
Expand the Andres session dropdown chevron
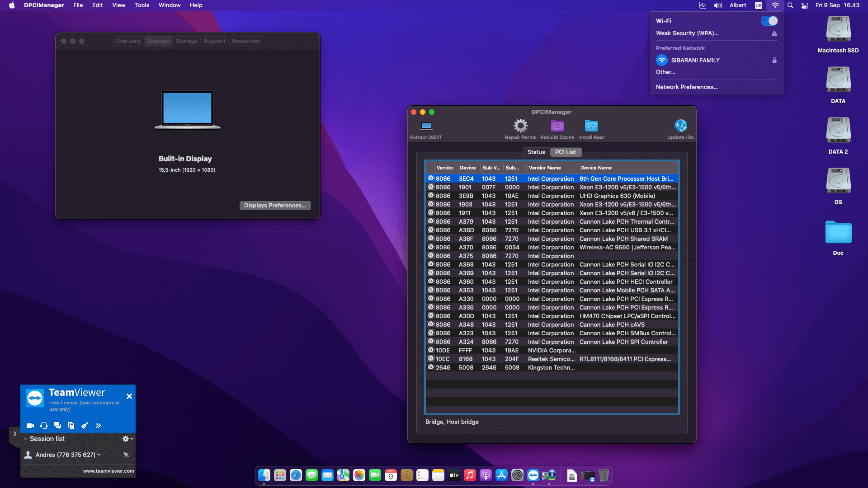tap(99, 455)
